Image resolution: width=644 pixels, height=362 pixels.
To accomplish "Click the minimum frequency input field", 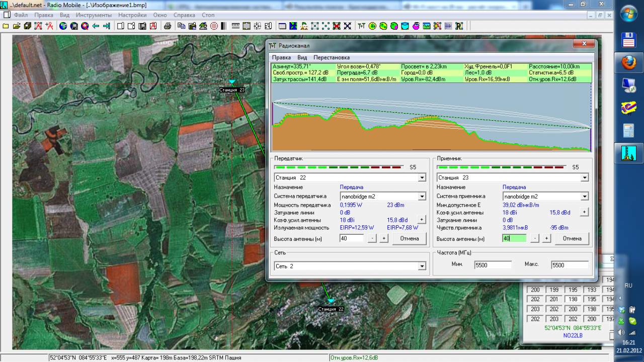I will (x=493, y=265).
